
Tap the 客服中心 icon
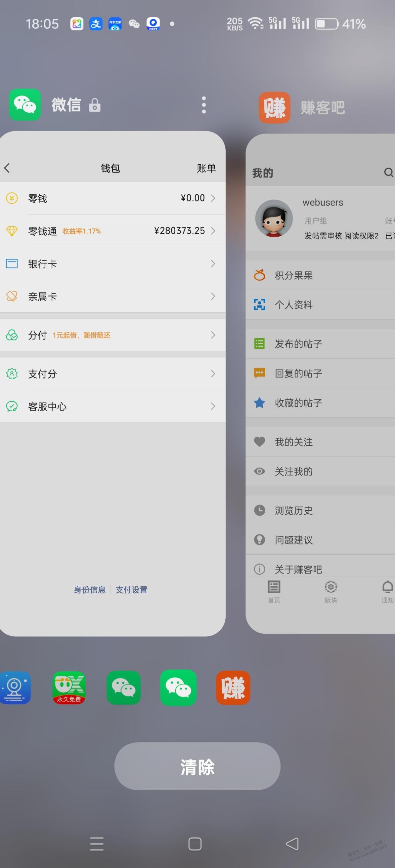pyautogui.click(x=12, y=406)
